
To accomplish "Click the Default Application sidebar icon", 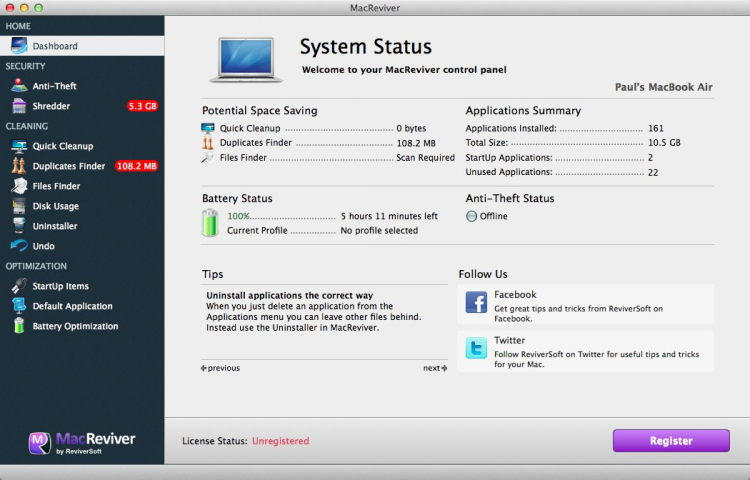I will tap(19, 306).
